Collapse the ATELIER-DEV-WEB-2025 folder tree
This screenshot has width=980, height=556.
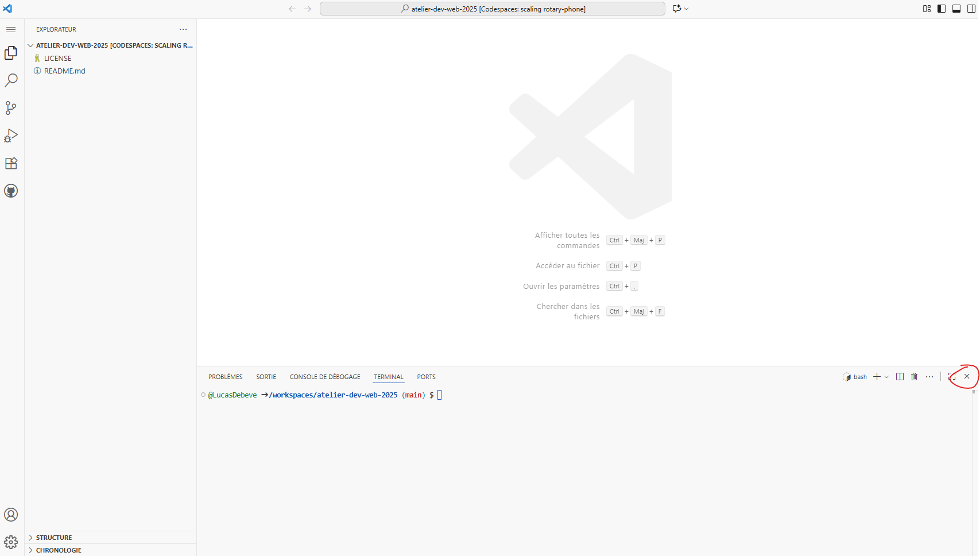(x=30, y=45)
